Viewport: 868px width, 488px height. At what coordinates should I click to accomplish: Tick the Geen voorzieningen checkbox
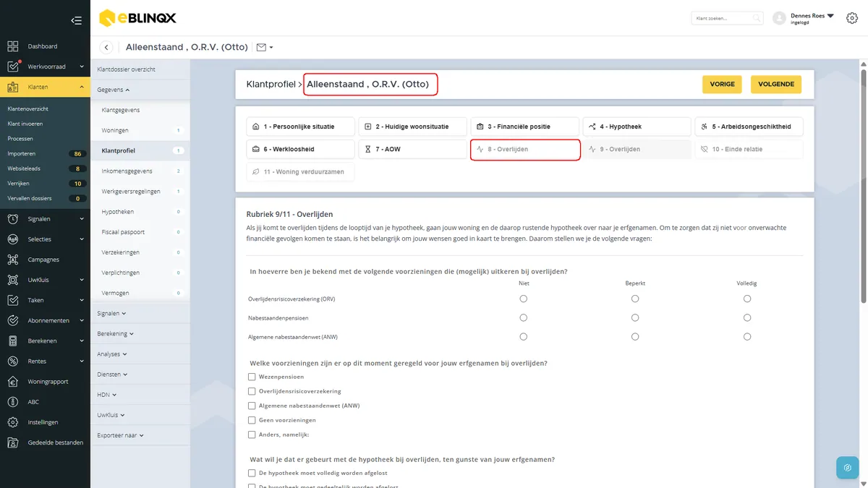click(x=252, y=420)
